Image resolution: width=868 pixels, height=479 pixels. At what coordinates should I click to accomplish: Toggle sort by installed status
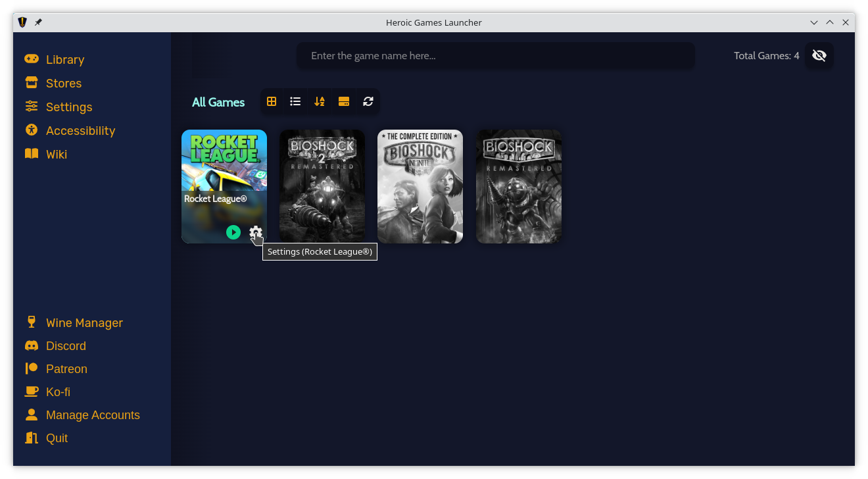coord(343,101)
